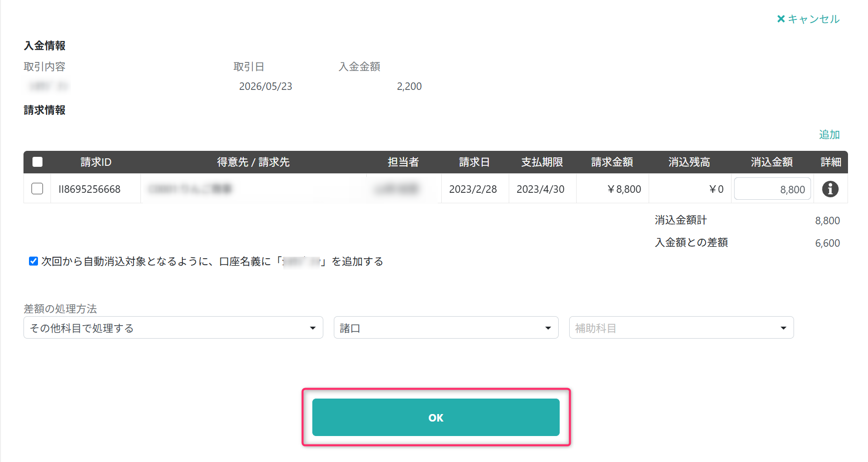Click the 請求ID column header

pos(96,162)
